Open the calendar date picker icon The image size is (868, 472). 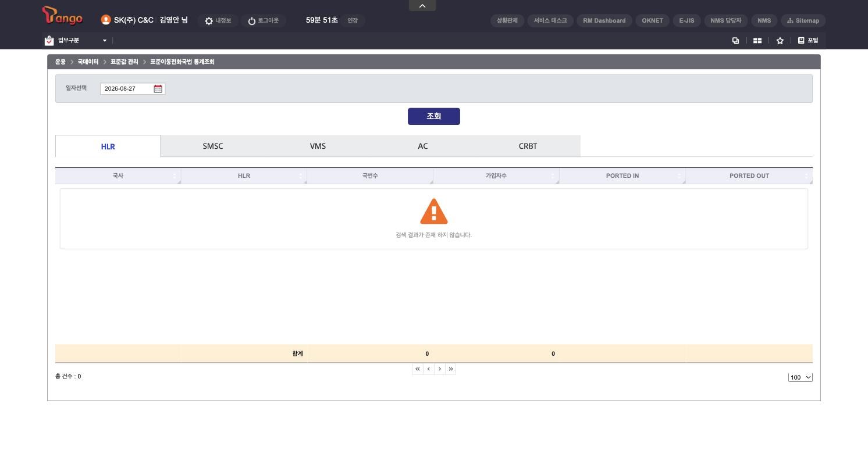158,89
